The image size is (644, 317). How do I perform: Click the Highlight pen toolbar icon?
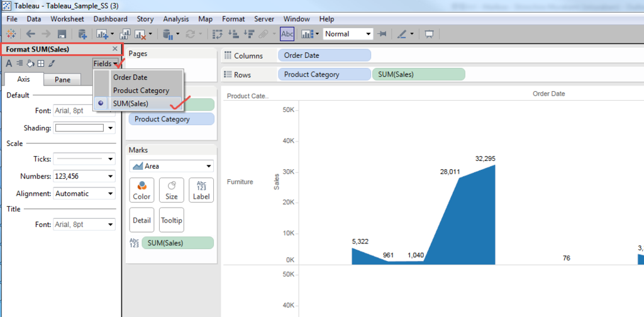(402, 34)
